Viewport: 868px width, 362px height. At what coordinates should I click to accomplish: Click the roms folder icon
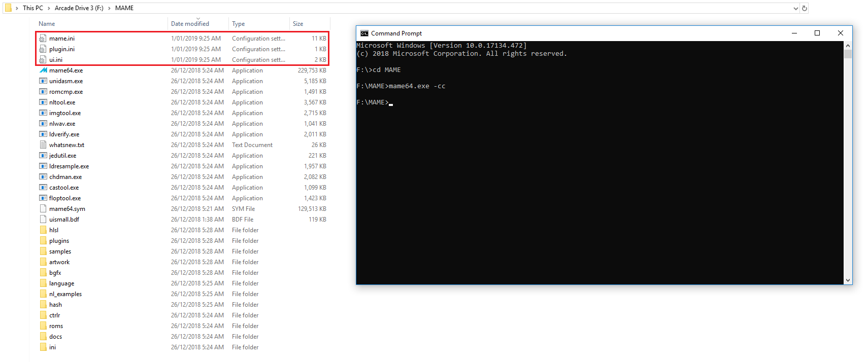43,326
